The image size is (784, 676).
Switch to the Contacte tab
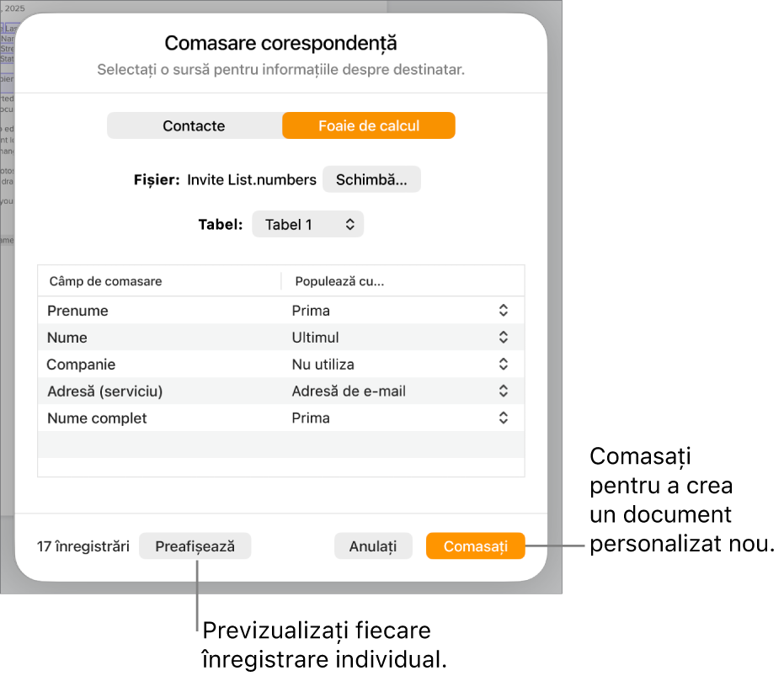(194, 125)
